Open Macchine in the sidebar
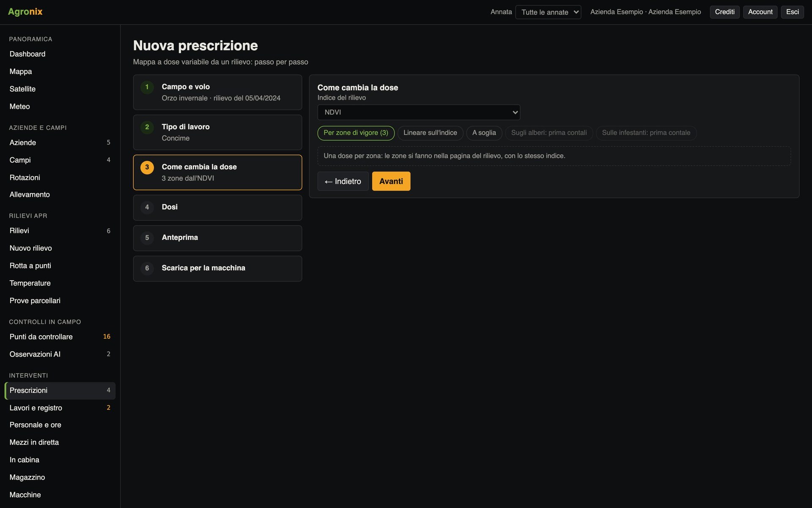 click(60, 495)
